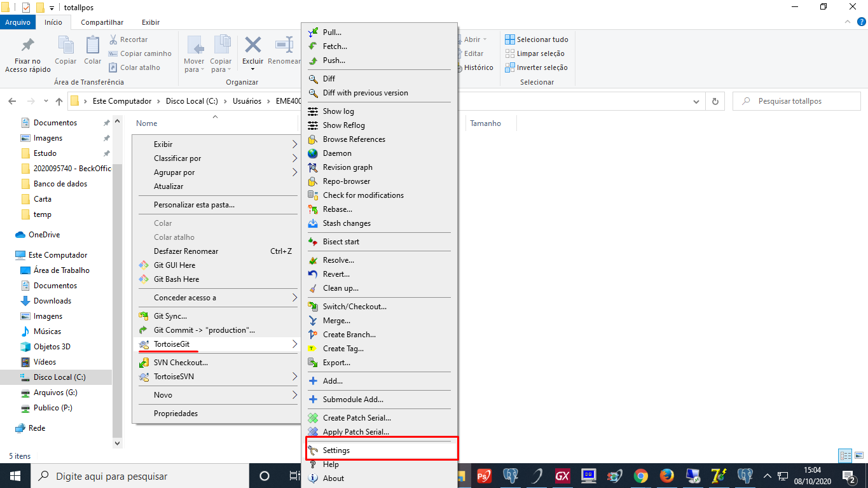Click the Revert arrow icon
868x488 pixels.
312,274
